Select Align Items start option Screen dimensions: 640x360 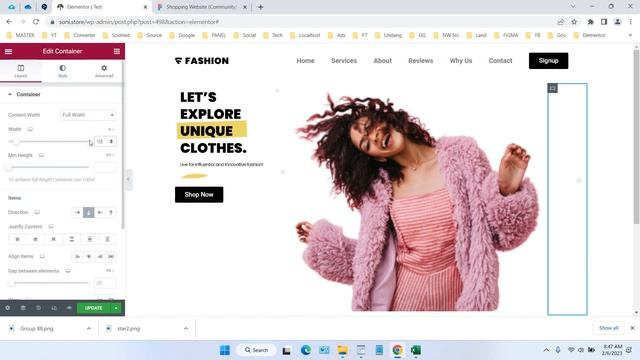click(77, 257)
